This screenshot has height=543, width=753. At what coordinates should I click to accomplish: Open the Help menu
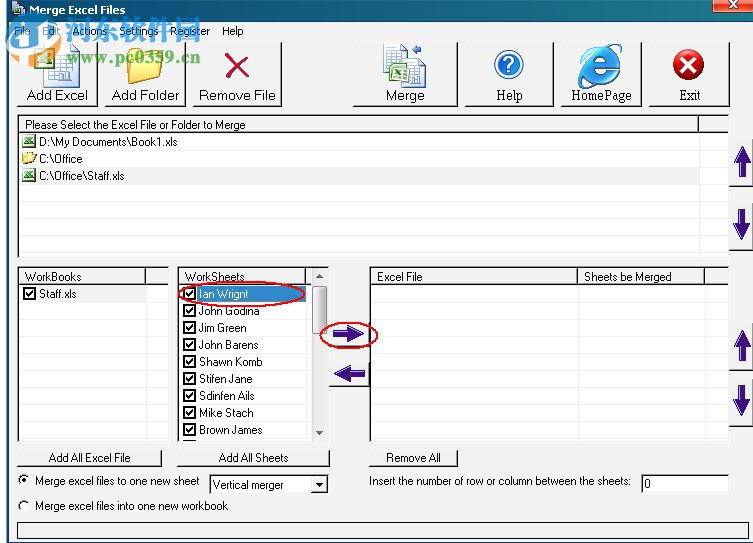click(x=232, y=31)
